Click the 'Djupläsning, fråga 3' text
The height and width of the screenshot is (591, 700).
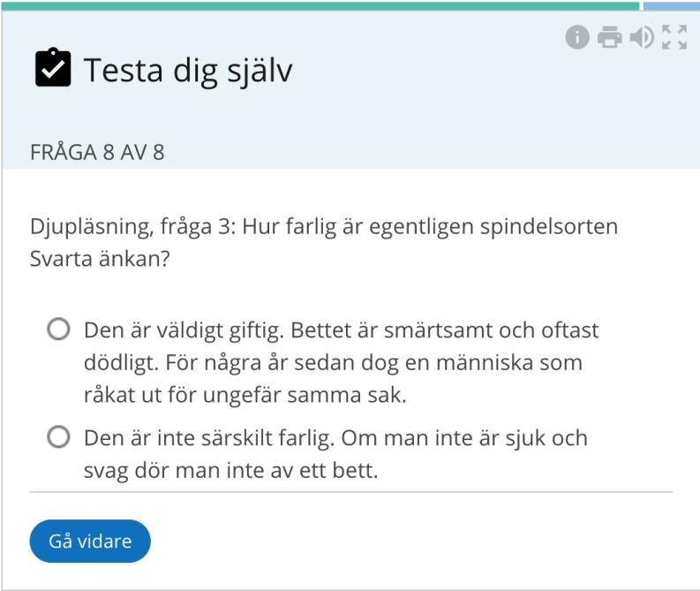(132, 227)
